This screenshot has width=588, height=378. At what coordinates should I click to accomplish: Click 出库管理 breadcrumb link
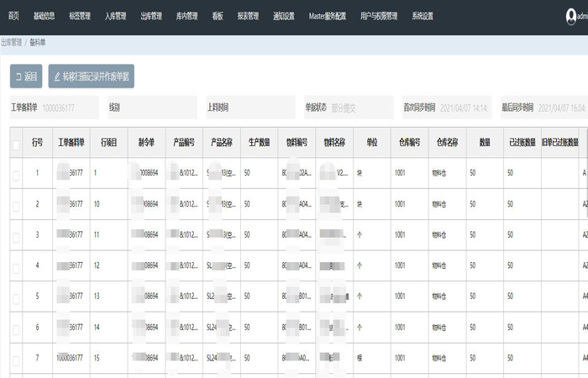pos(12,41)
